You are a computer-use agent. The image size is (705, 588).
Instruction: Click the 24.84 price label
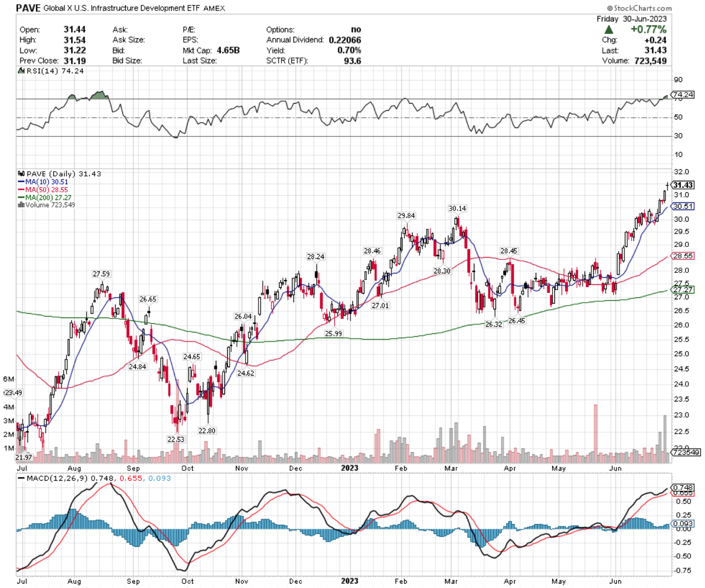pos(137,367)
